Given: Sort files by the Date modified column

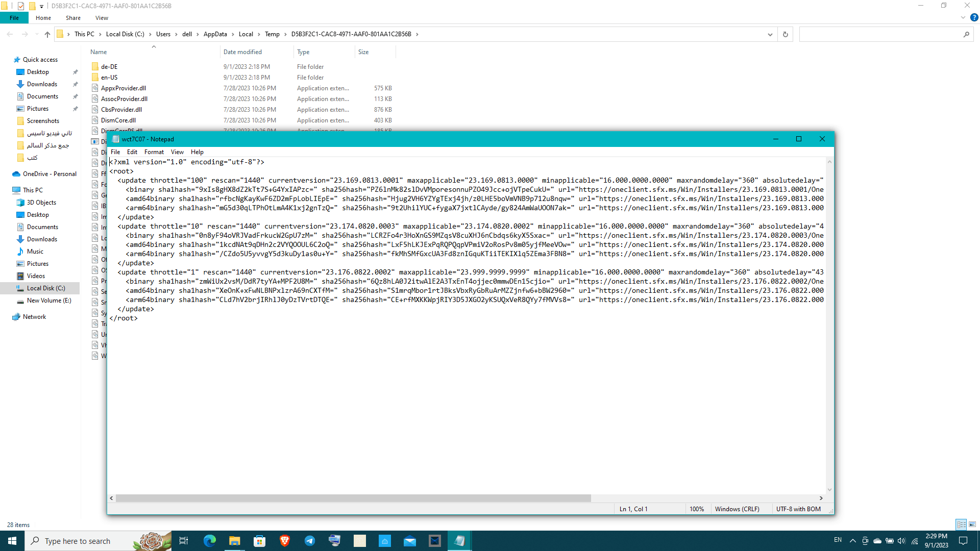Looking at the screenshot, I should click(x=242, y=52).
